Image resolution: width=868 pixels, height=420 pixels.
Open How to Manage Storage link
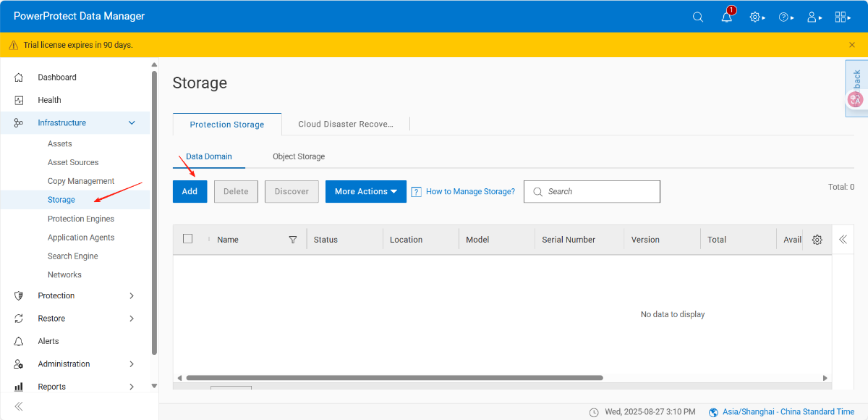471,192
